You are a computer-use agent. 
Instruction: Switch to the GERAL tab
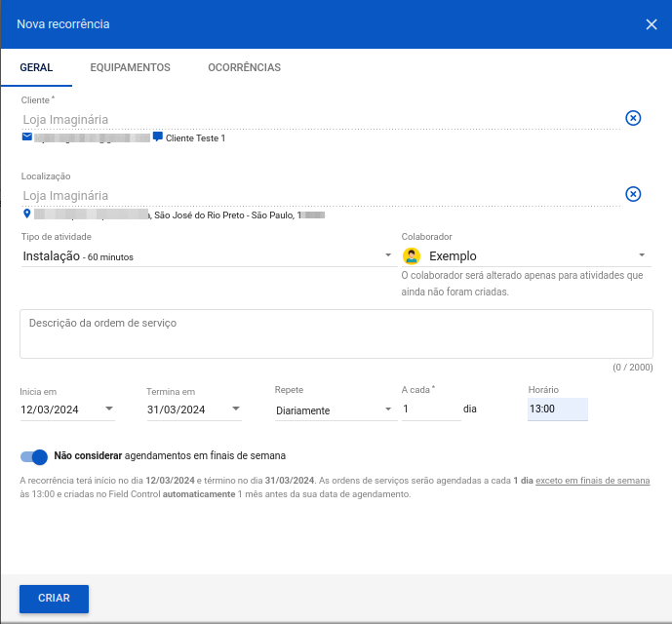(36, 67)
